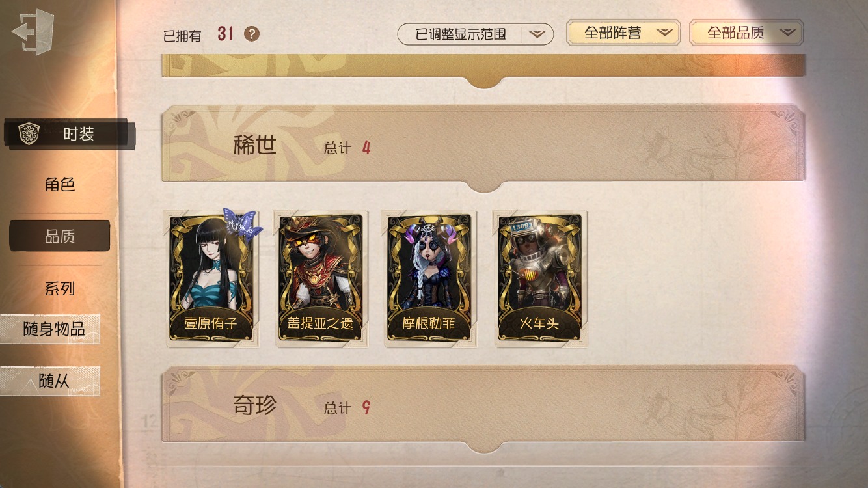
Task: Collapse the 稀世 section tab notch
Action: [x=484, y=185]
